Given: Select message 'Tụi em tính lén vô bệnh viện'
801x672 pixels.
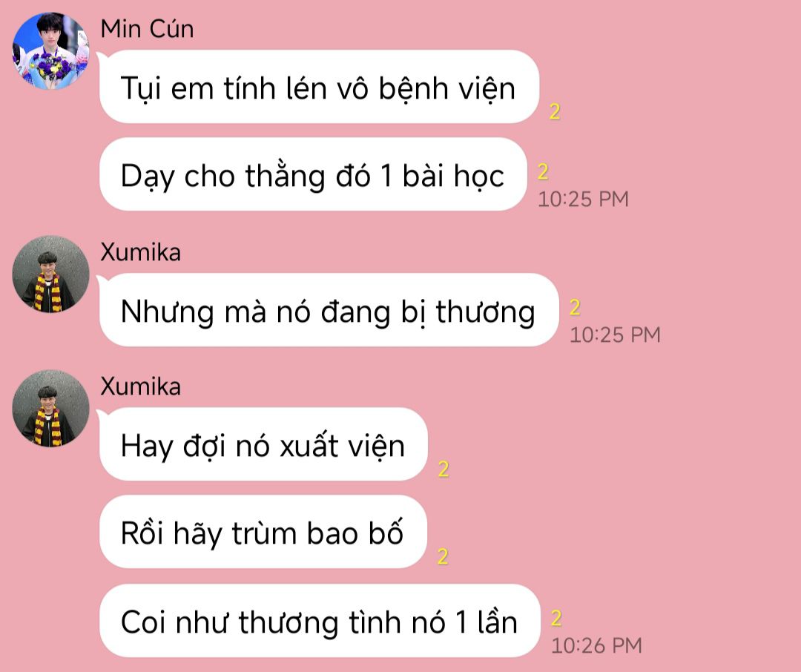Looking at the screenshot, I should (x=319, y=87).
